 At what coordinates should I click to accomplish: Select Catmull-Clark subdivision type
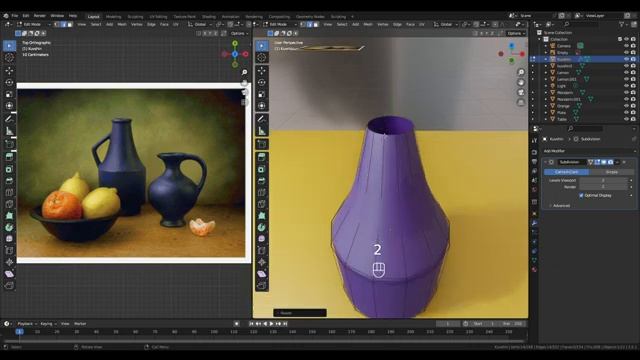(566, 172)
